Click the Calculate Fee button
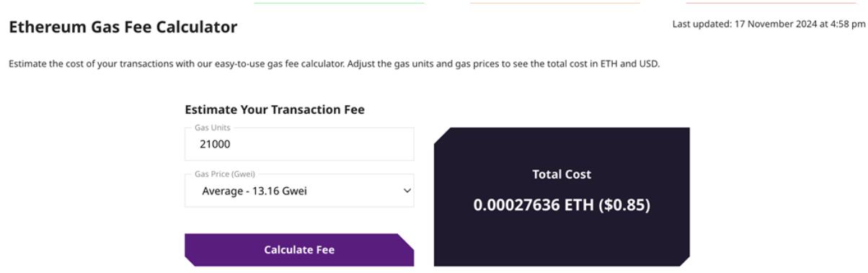Image resolution: width=868 pixels, height=273 pixels. coord(299,250)
